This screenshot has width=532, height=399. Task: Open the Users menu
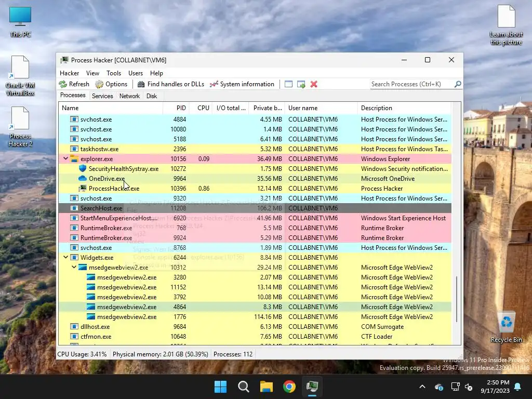click(136, 73)
